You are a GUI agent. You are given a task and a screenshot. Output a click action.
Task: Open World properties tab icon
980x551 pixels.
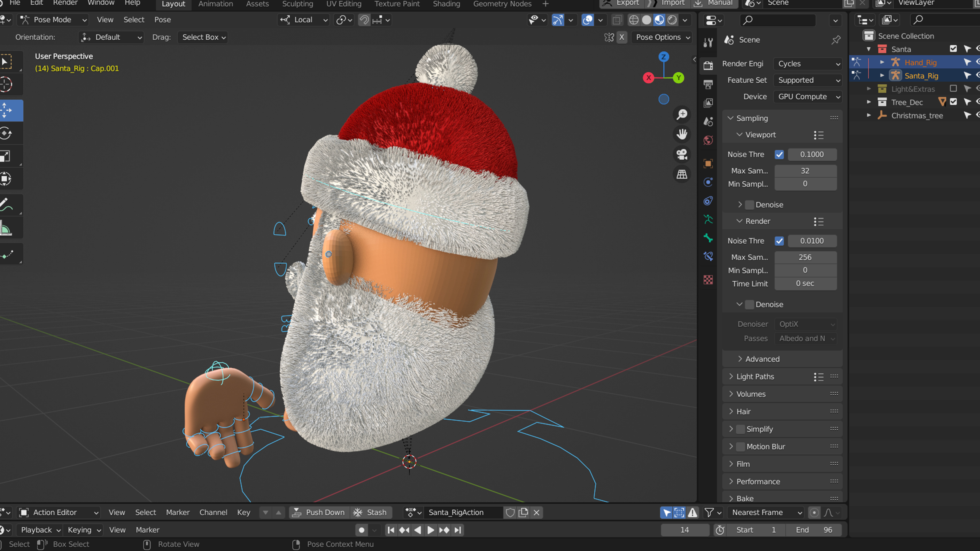coord(708,140)
